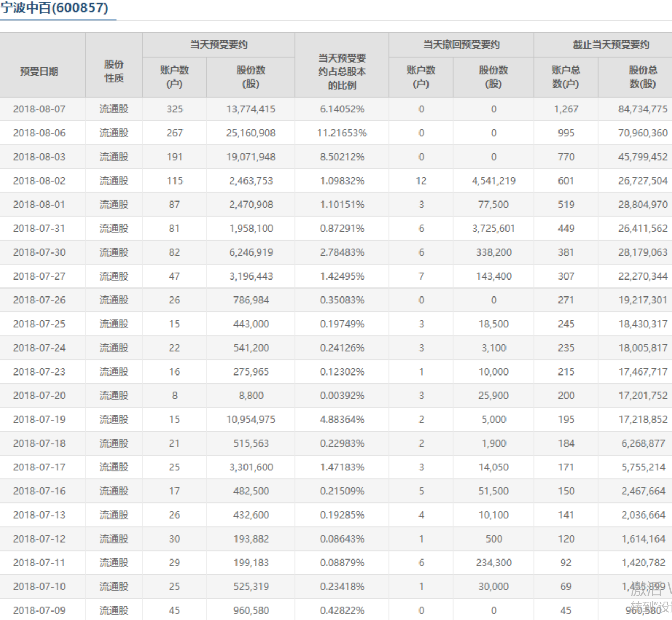Select the 预受日期 column header
The height and width of the screenshot is (620, 672).
click(x=39, y=72)
